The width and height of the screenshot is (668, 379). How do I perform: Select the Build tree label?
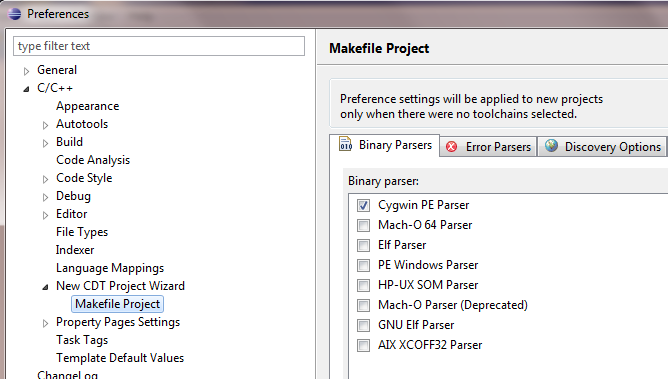coord(69,142)
